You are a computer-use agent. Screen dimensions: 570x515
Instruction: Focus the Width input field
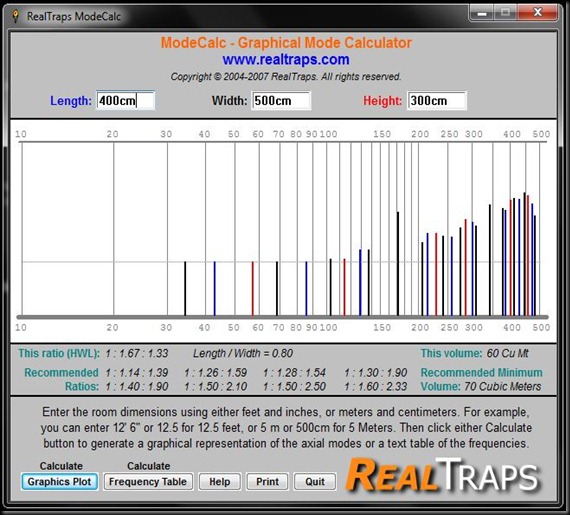[281, 101]
